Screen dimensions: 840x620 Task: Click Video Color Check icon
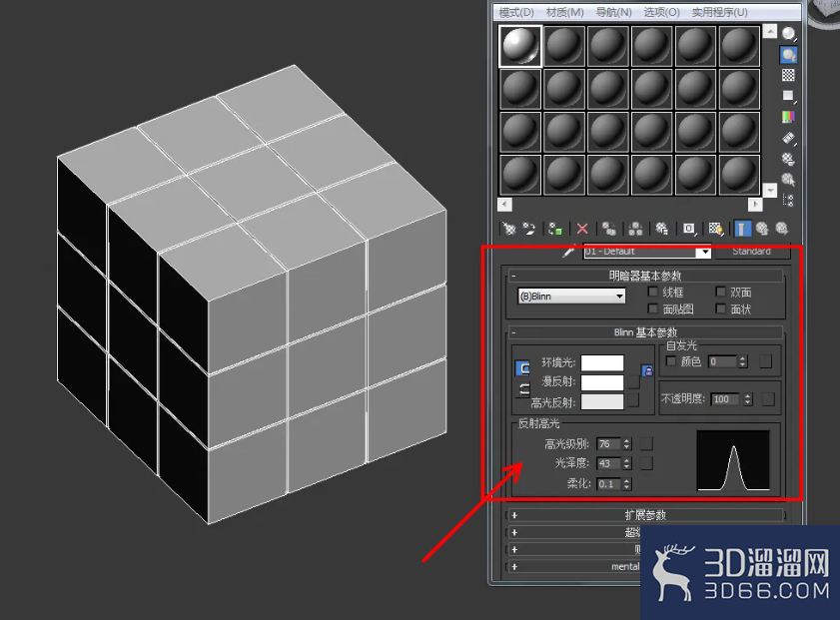(x=789, y=117)
